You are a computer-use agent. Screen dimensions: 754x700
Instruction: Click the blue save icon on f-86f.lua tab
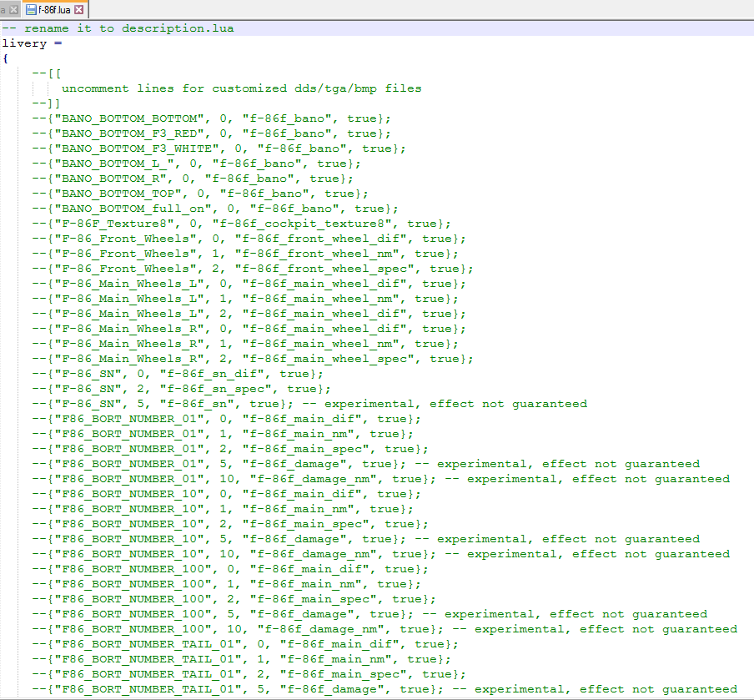tap(31, 10)
